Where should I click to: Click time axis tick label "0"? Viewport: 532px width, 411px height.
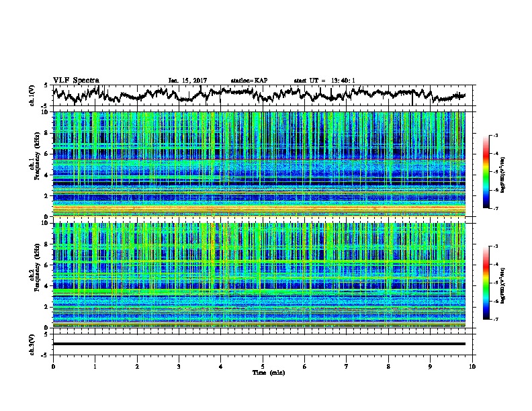(53, 367)
